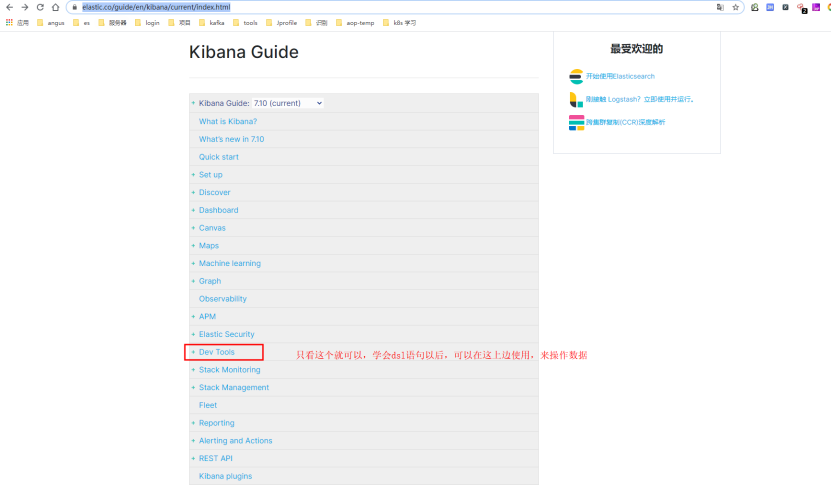The width and height of the screenshot is (831, 485).
Task: Expand the REST API plus sign
Action: click(x=193, y=458)
